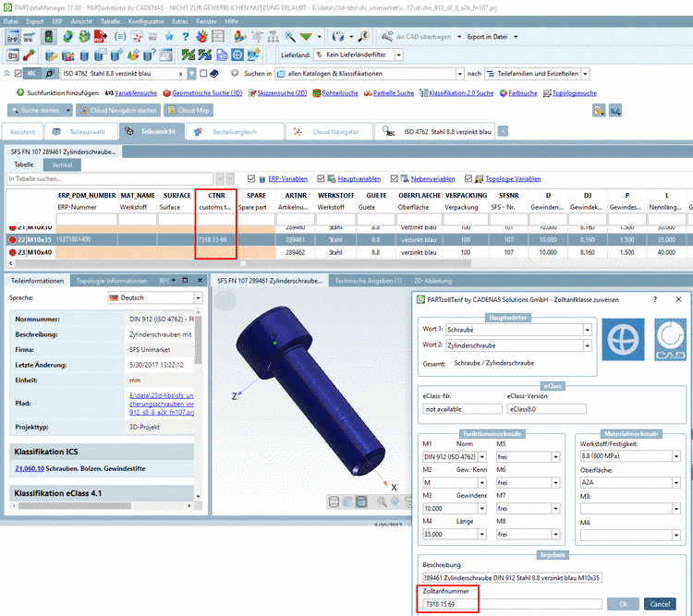Open the Konfigurator menu

pyautogui.click(x=146, y=21)
